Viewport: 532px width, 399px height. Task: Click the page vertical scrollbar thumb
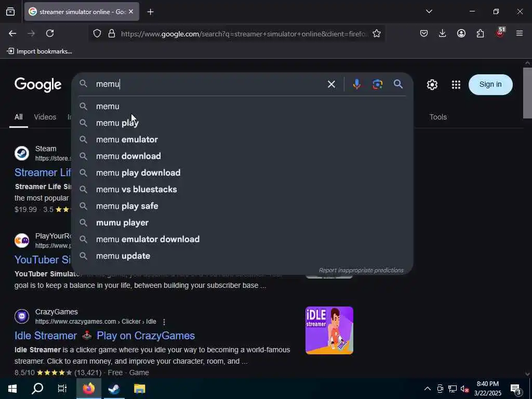point(527,92)
